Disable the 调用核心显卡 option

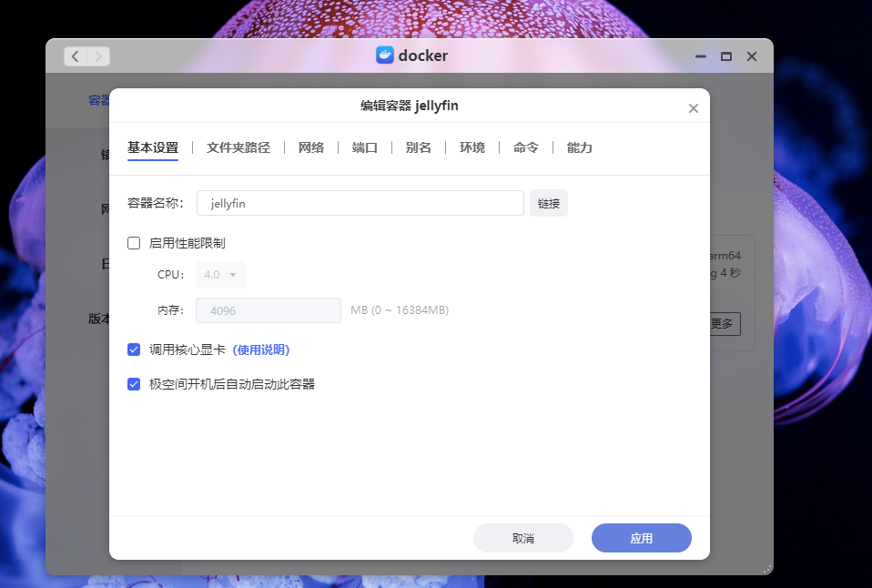click(x=132, y=350)
